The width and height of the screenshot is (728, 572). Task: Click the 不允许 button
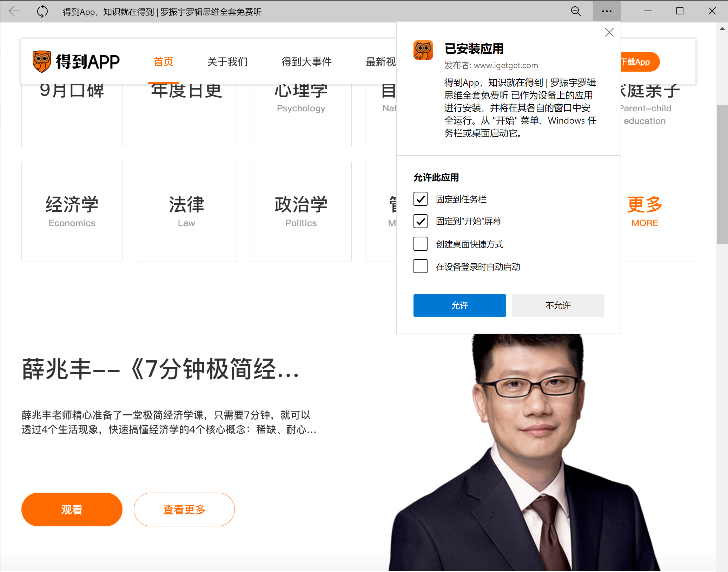point(558,305)
